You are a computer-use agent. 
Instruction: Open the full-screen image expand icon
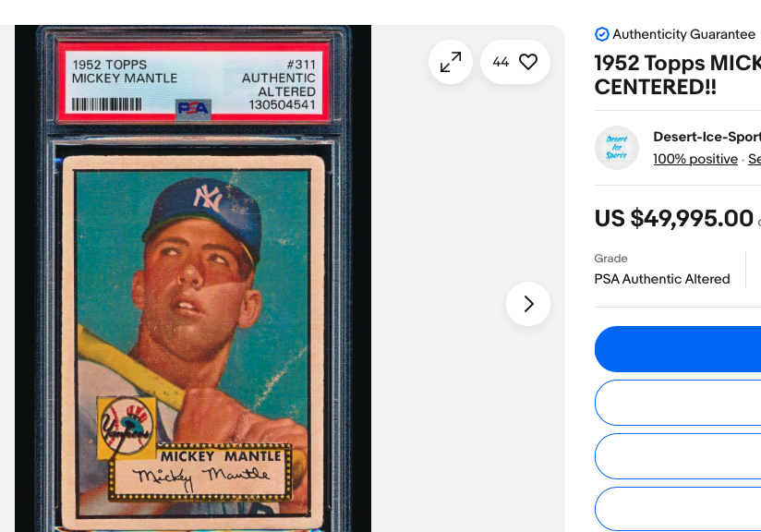(451, 62)
